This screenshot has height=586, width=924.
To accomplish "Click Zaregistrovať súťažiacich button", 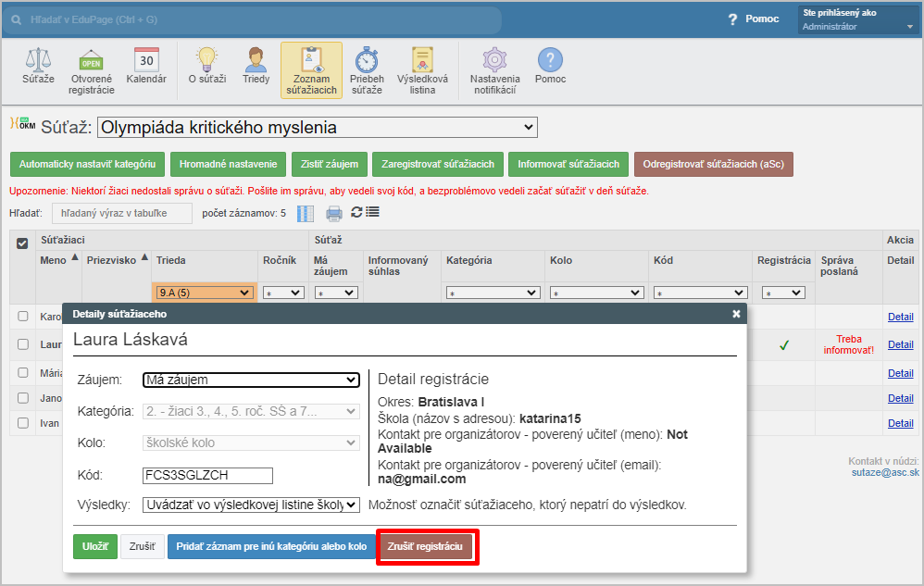I will (x=438, y=164).
